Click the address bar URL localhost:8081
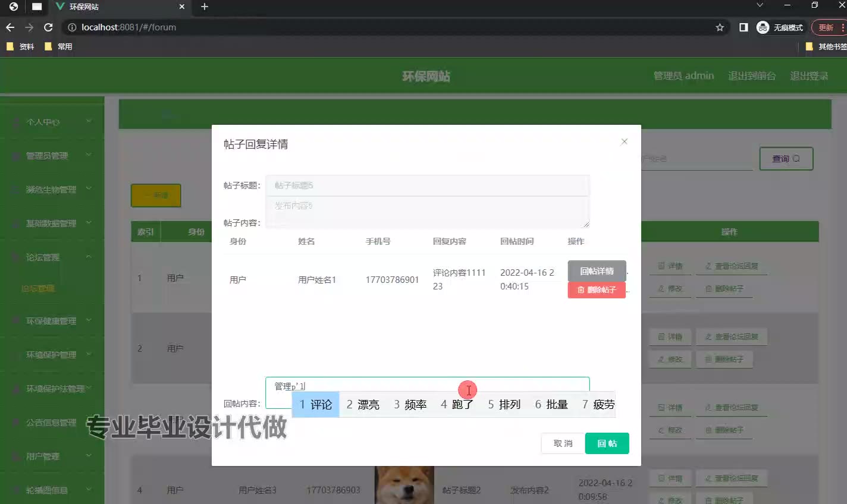Image resolution: width=847 pixels, height=504 pixels. tap(128, 27)
